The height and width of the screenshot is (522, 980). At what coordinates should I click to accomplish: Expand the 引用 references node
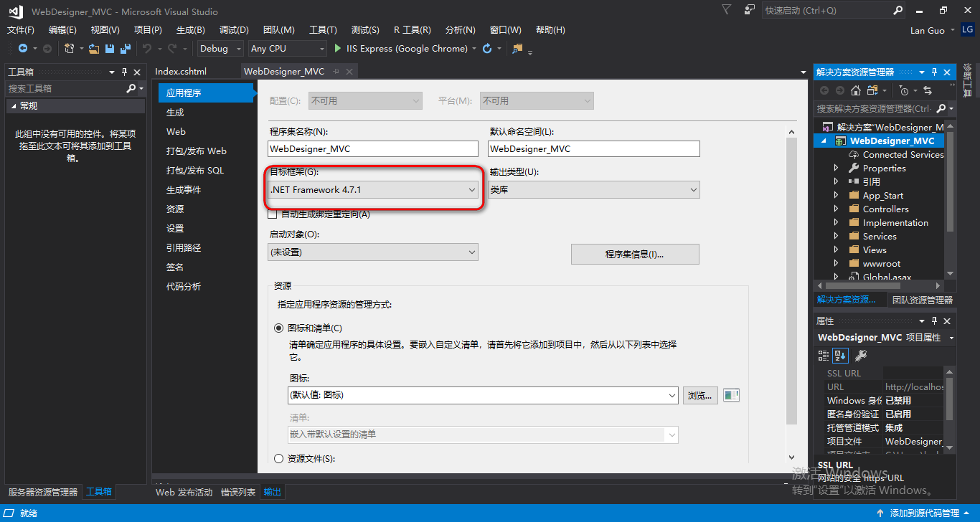click(836, 181)
